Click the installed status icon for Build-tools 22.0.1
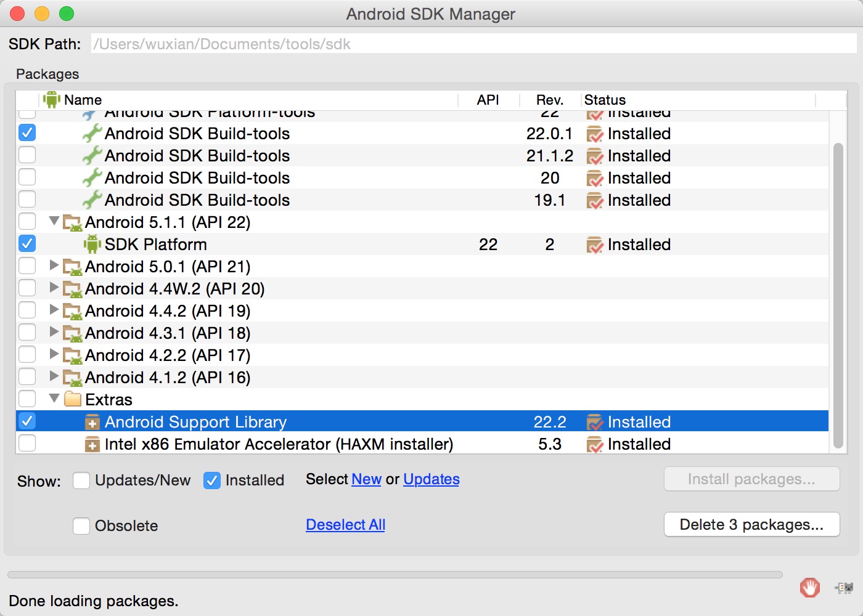 (595, 134)
